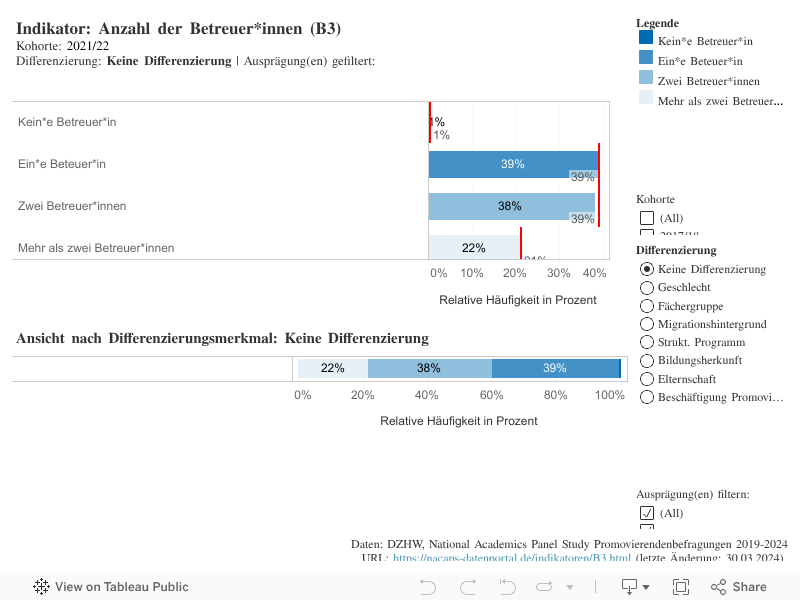800x600 pixels.
Task: Click the redo arrow icon
Action: pos(466,587)
